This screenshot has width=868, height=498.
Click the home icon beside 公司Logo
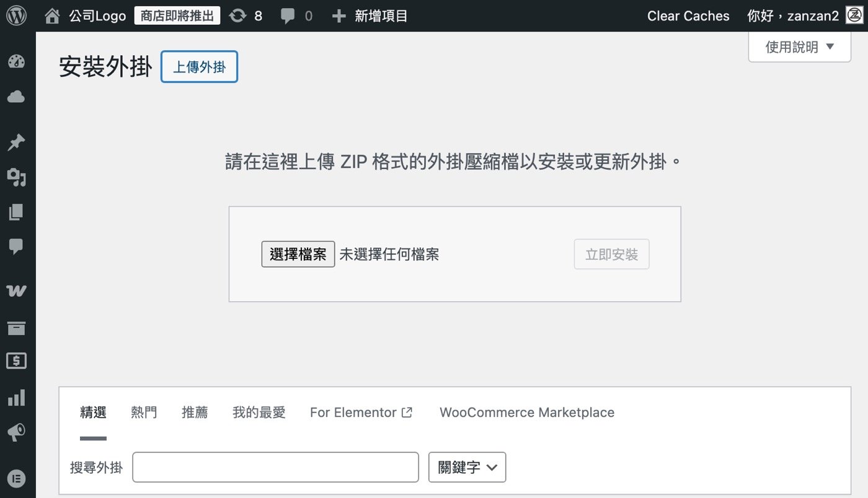click(52, 15)
